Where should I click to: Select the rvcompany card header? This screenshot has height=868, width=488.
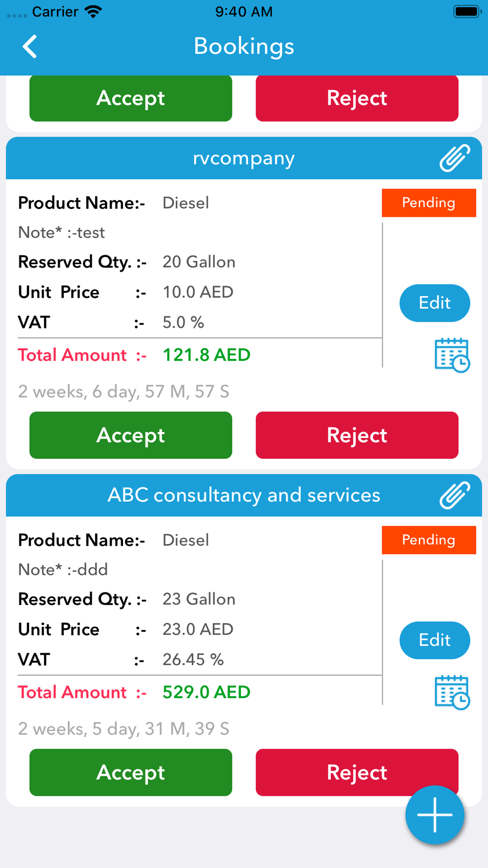point(244,158)
